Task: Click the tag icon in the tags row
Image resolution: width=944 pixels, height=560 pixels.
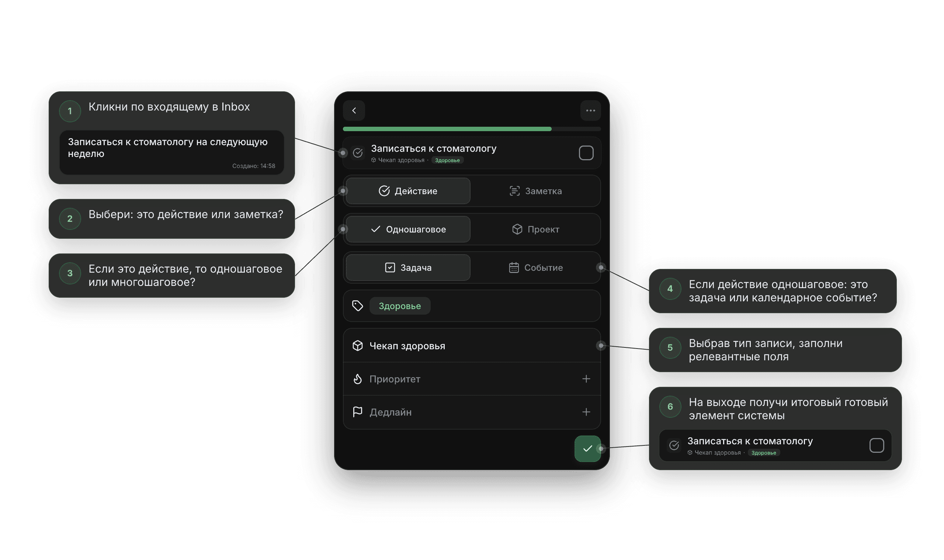Action: click(x=358, y=306)
